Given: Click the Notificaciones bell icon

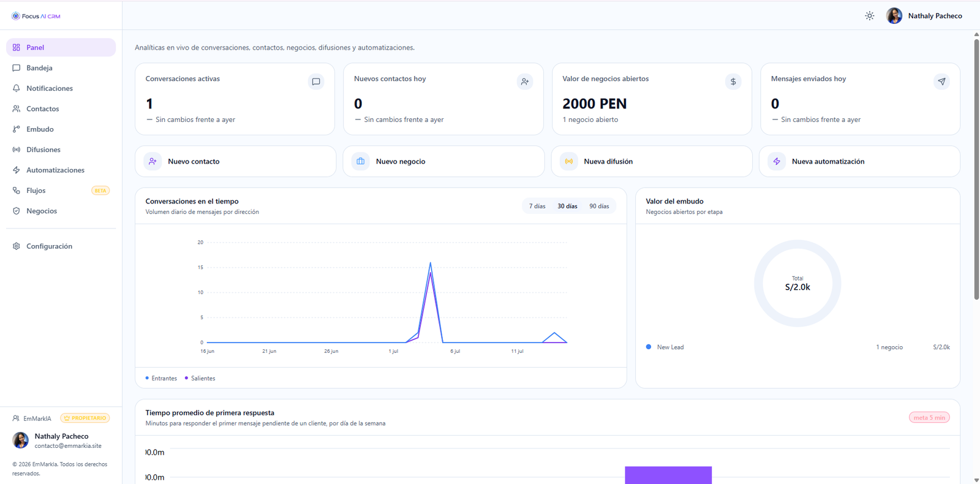Looking at the screenshot, I should point(17,88).
